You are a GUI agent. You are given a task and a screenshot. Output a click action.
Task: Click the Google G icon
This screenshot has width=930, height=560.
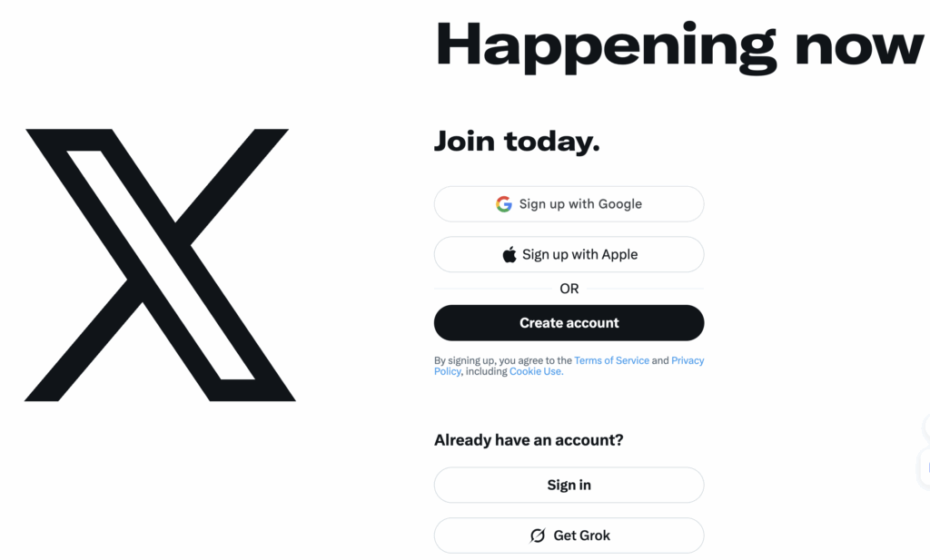coord(503,204)
